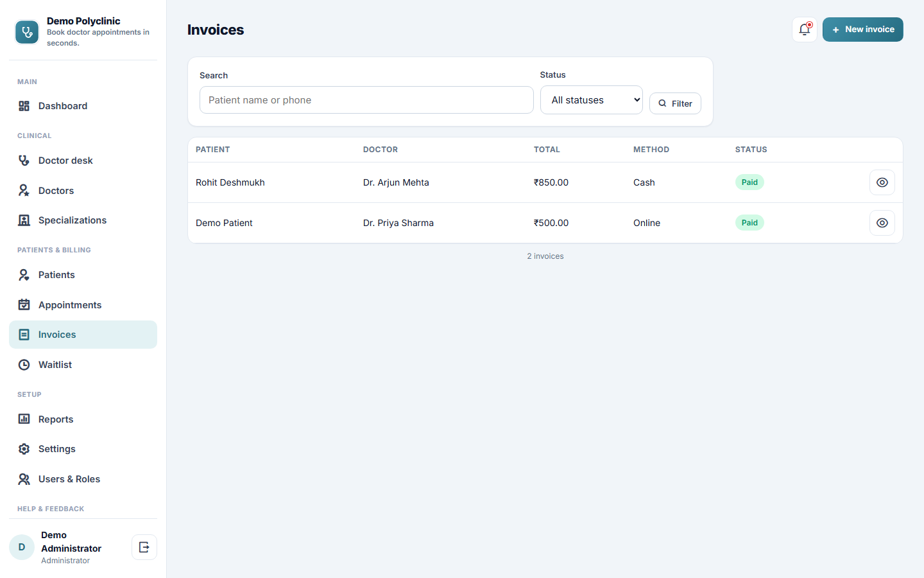924x578 pixels.
Task: Click the New invoice button
Action: pos(862,30)
